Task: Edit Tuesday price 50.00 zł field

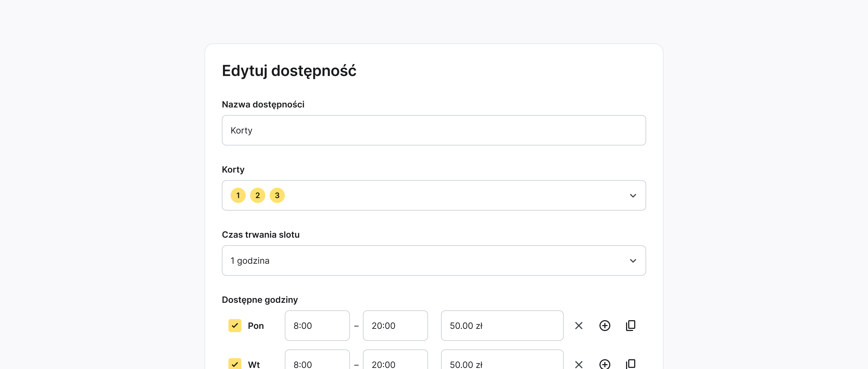Action: click(x=502, y=364)
